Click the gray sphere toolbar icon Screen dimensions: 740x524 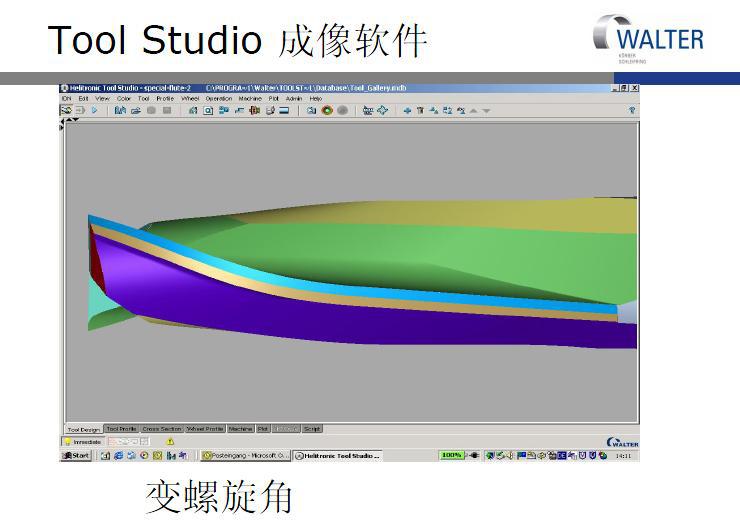point(342,111)
